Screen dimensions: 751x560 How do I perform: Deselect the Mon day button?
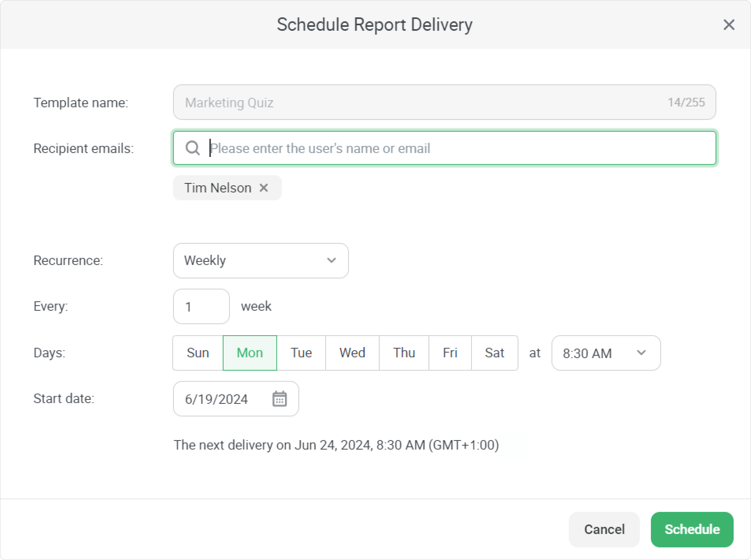click(250, 353)
